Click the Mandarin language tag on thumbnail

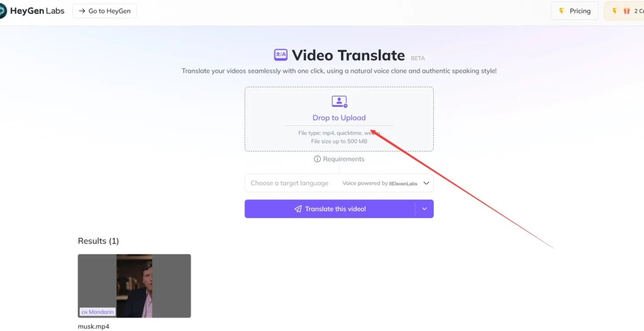coord(97,312)
